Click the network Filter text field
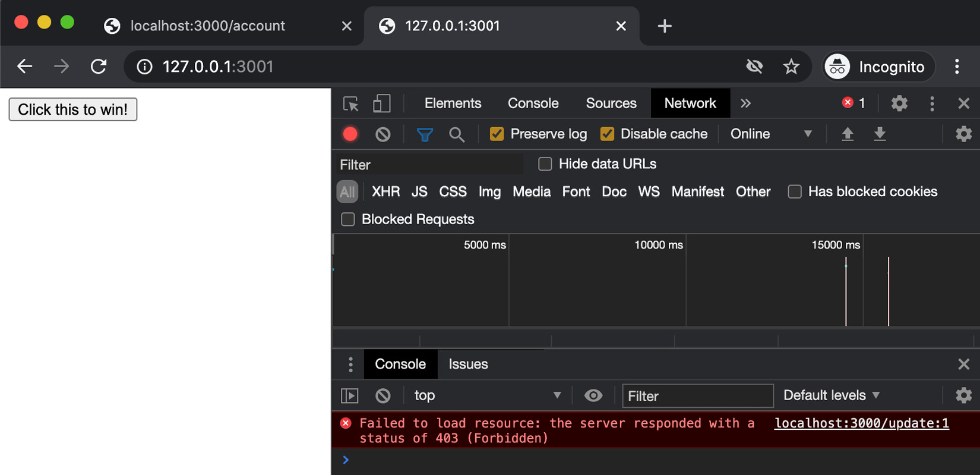980x475 pixels. [x=430, y=165]
